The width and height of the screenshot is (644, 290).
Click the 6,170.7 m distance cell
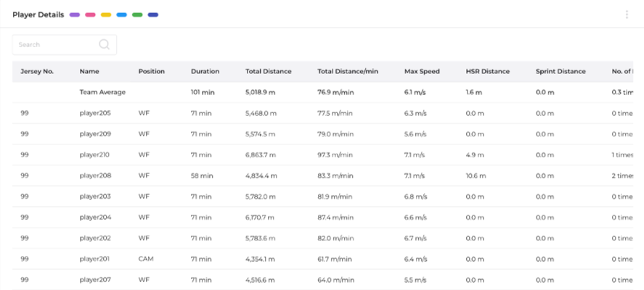coord(260,217)
